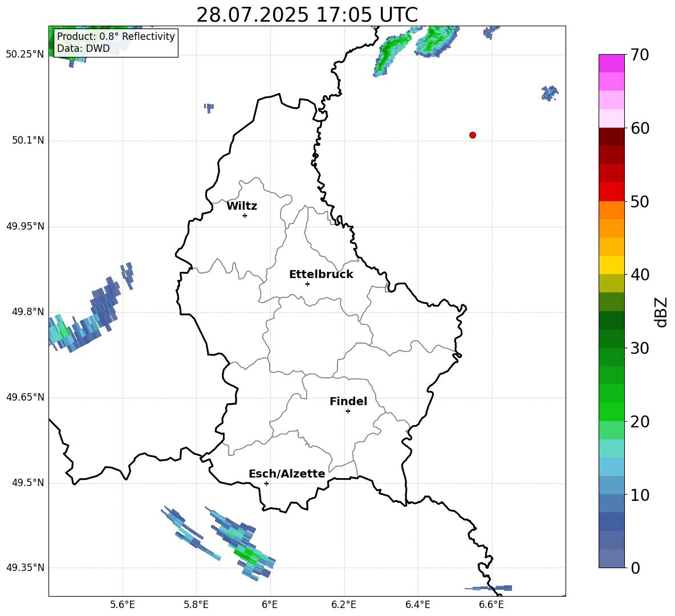The image size is (675, 616).
Task: Click the 6°E longitude label
Action: [x=270, y=605]
